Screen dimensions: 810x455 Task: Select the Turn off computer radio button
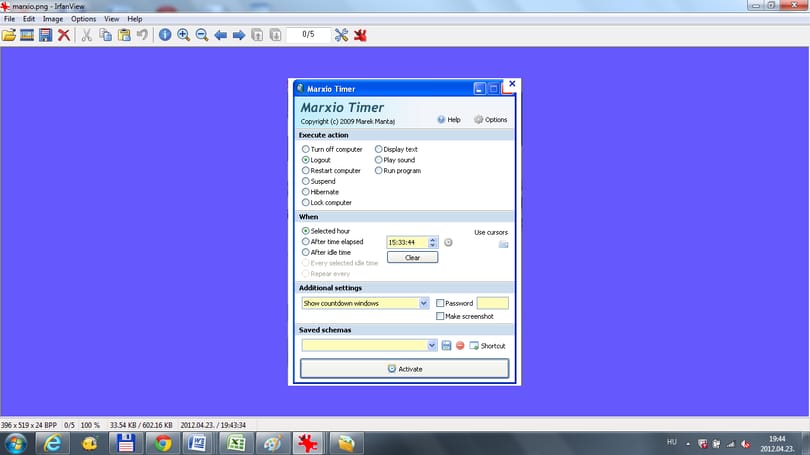[306, 149]
